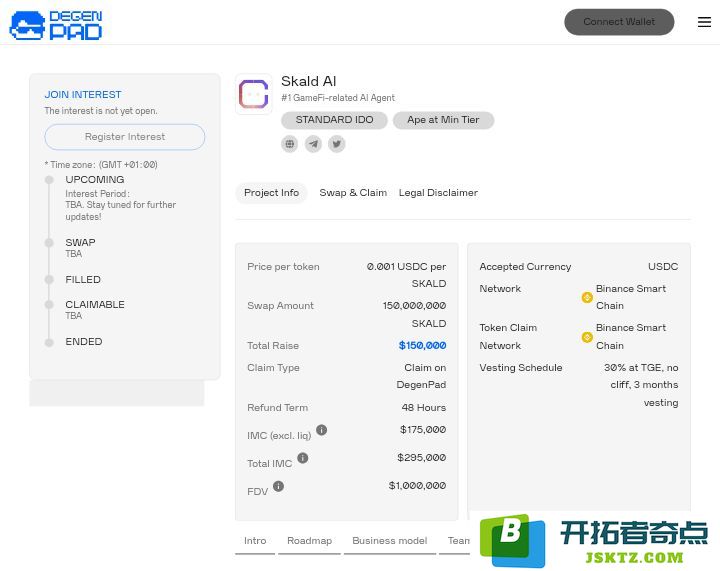Open the Twitter icon link
This screenshot has width=720, height=571.
(x=337, y=144)
